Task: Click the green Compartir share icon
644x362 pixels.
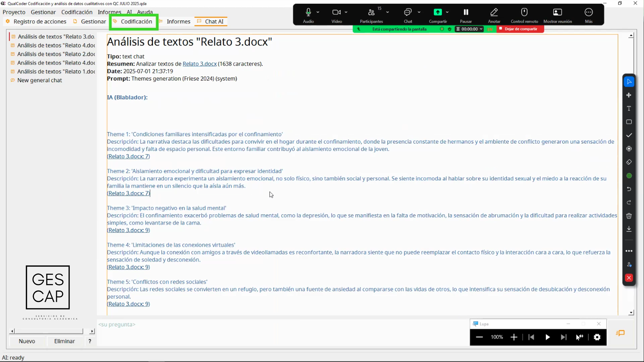Action: 437,12
